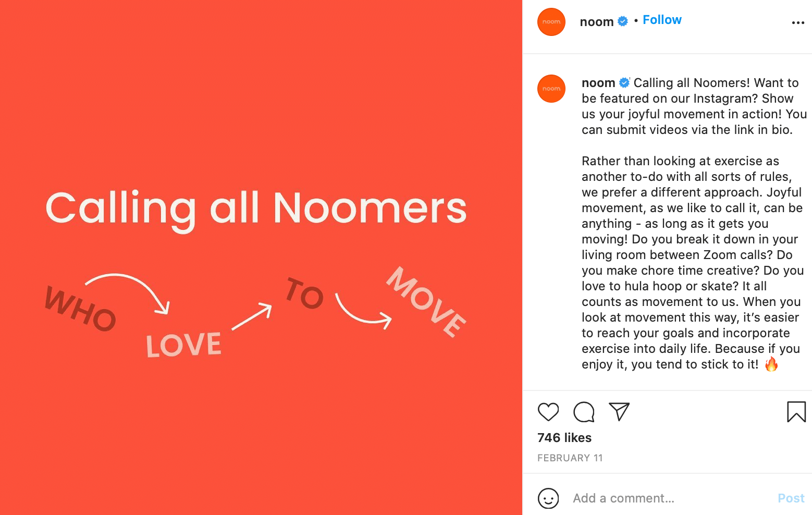Open the emoji picker smiley icon
Image resolution: width=812 pixels, height=515 pixels.
(548, 498)
